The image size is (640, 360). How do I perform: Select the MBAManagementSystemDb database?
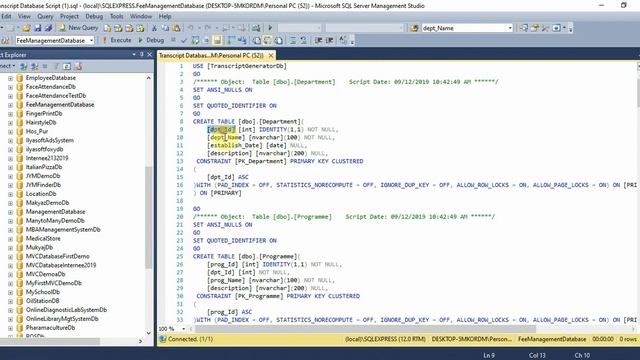pyautogui.click(x=63, y=229)
